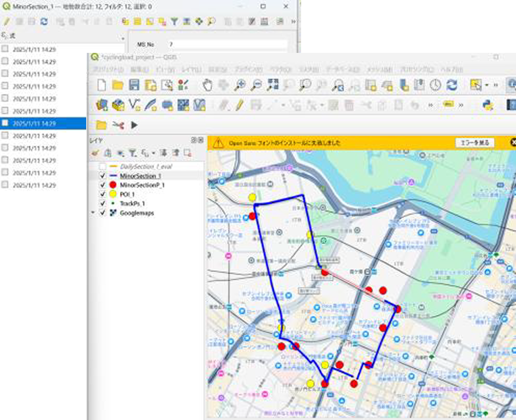Open the Project menu in QGIS menu bar

coord(108,69)
